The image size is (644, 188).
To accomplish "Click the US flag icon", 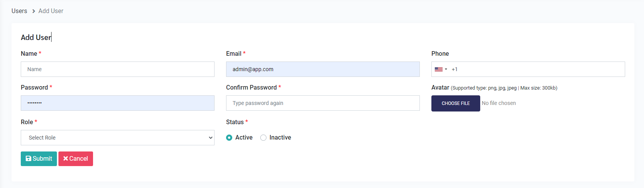I will (438, 70).
